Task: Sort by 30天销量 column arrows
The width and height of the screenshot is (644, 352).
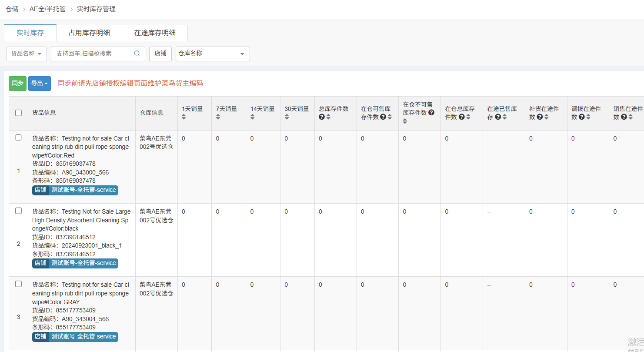Action: click(x=287, y=117)
